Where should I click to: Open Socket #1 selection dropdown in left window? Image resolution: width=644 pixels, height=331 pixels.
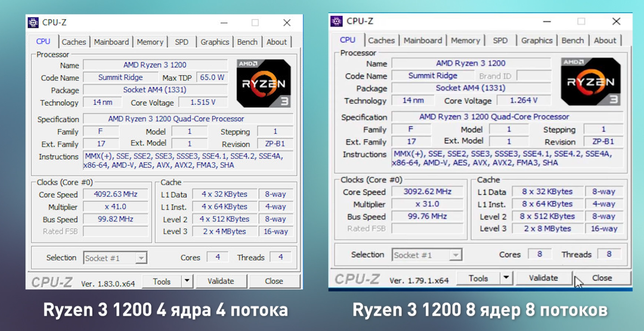pos(115,258)
